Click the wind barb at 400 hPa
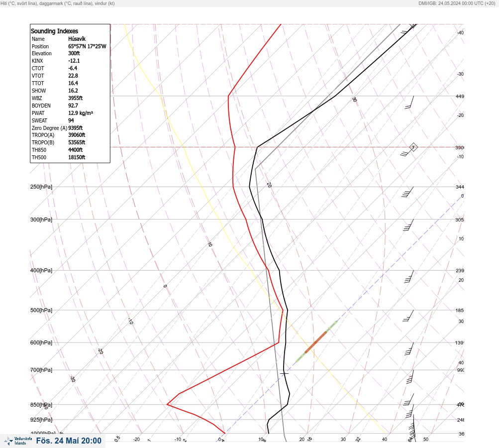Viewport: 499px width, 448px height. tap(409, 276)
